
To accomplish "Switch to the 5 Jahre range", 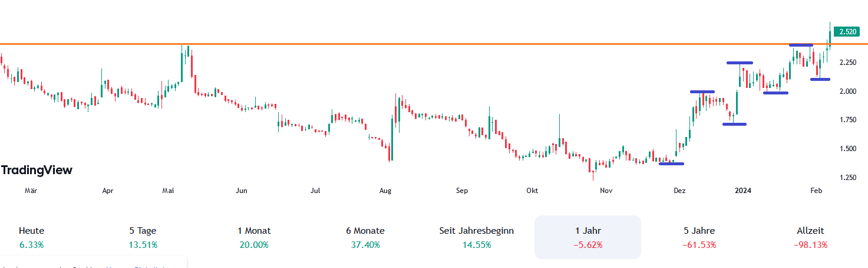I will pos(699,237).
